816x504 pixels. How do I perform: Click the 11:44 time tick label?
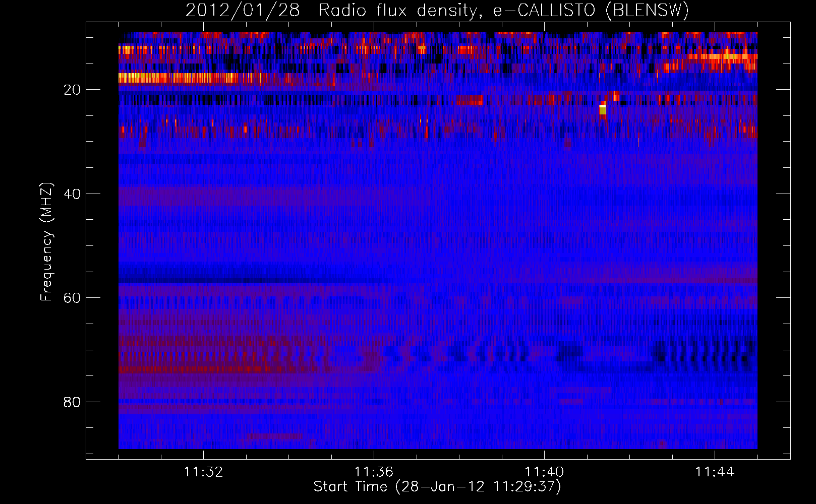[715, 472]
